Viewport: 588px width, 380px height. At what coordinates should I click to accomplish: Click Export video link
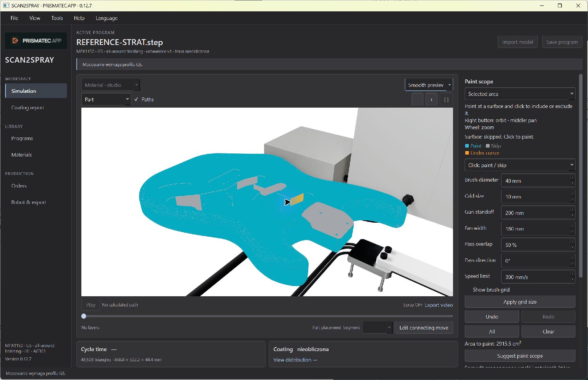[x=439, y=305]
